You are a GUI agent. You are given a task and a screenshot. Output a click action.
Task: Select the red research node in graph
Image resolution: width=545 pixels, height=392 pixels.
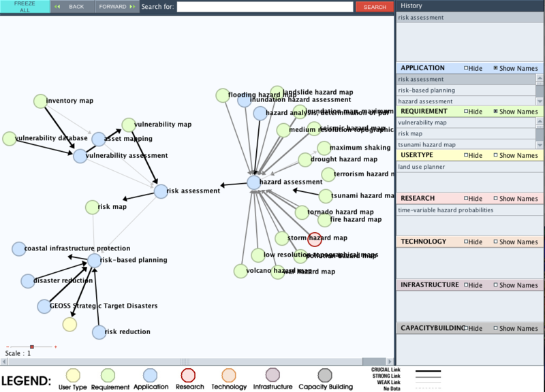(315, 238)
